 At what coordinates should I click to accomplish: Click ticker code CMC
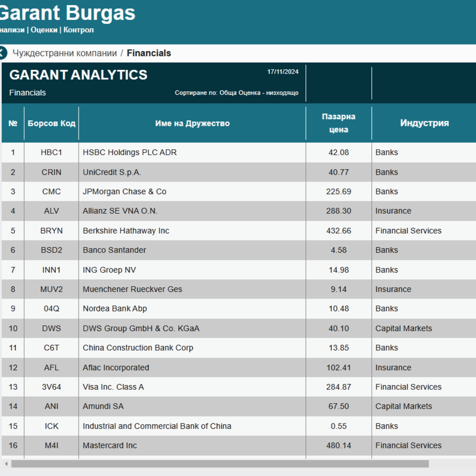point(51,191)
